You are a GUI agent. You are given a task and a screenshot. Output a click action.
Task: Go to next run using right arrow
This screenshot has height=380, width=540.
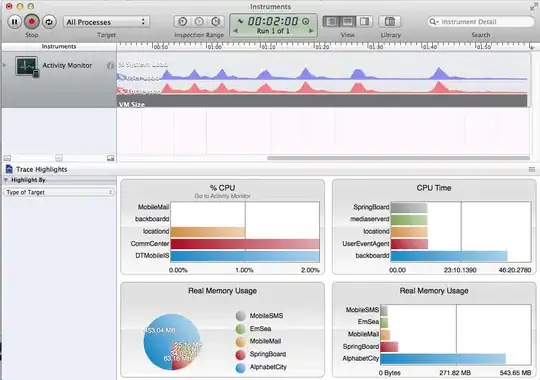click(x=311, y=31)
